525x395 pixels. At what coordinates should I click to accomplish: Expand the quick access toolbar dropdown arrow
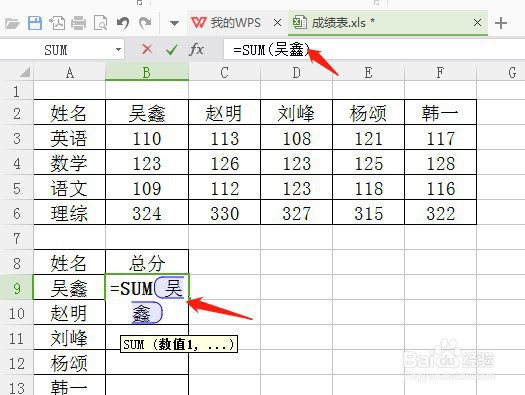click(x=174, y=23)
